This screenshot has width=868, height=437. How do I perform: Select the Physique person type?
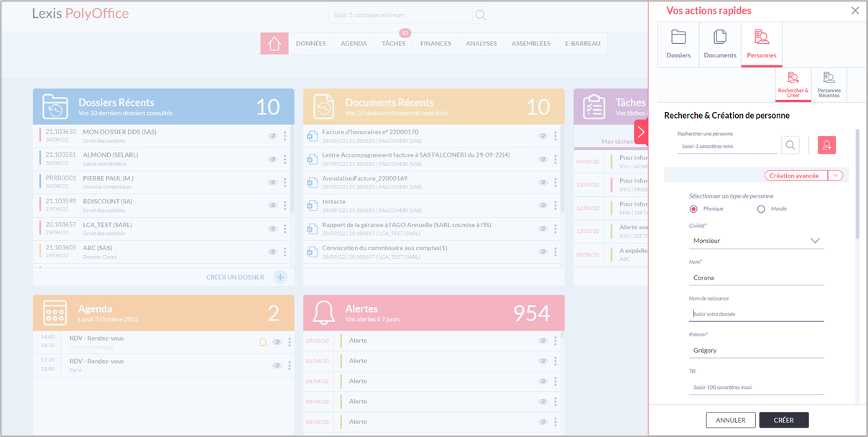click(x=692, y=208)
